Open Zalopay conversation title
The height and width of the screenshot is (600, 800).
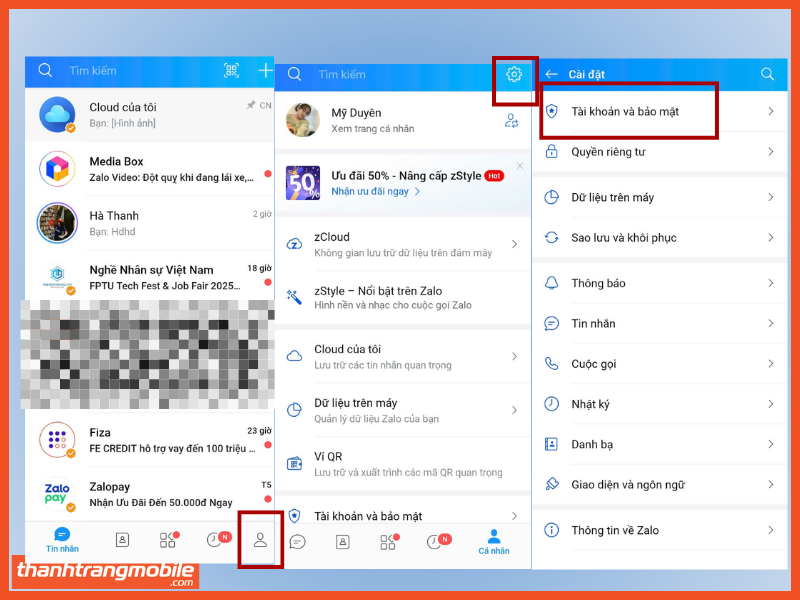coord(110,487)
